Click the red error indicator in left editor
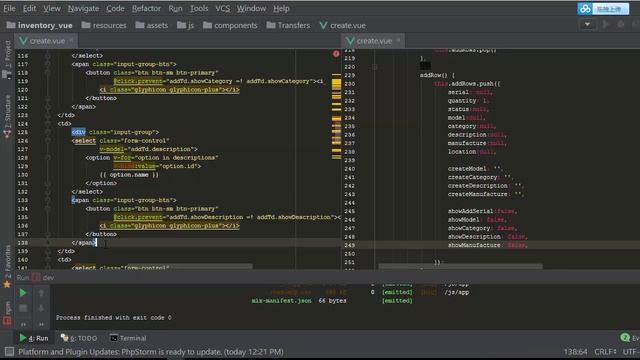640x360 pixels. click(x=336, y=53)
